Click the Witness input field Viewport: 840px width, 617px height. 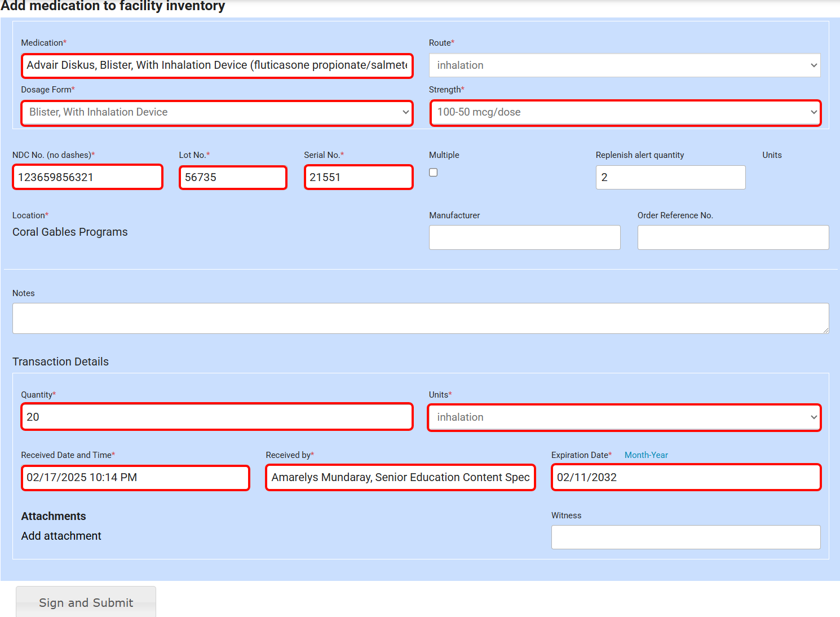coord(685,537)
